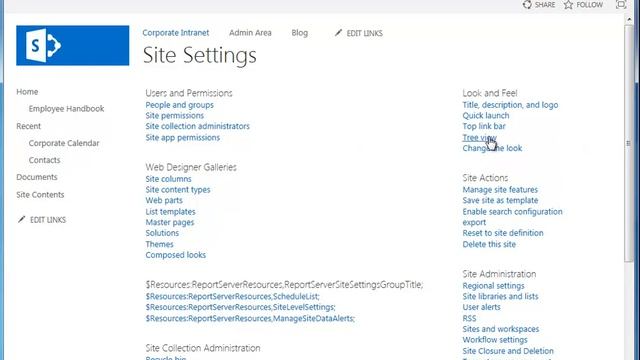
Task: Click pencil icon for top navigation Edit Links
Action: tap(338, 33)
